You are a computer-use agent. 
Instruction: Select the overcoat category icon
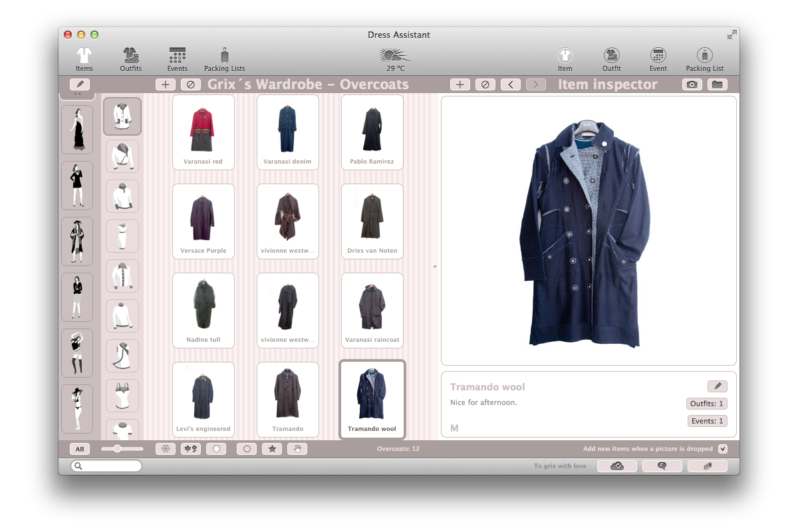pyautogui.click(x=122, y=116)
